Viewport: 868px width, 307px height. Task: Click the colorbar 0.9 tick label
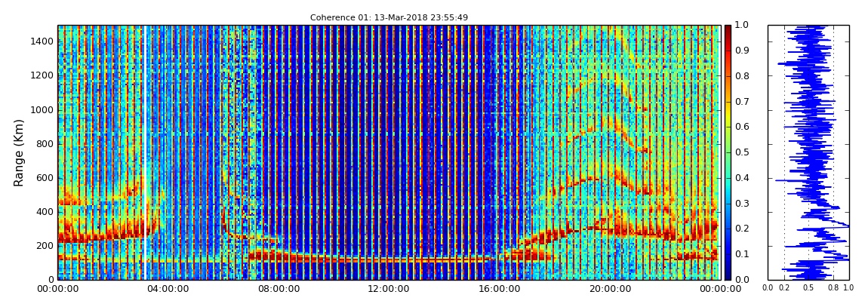[x=740, y=51]
